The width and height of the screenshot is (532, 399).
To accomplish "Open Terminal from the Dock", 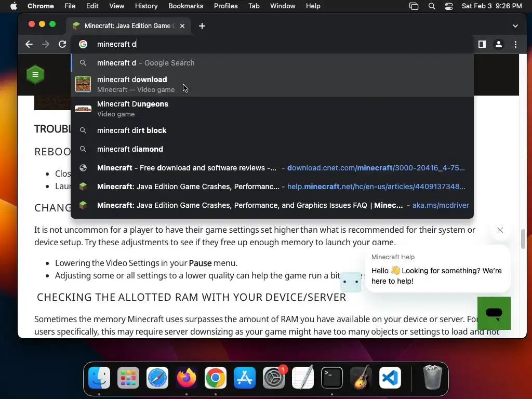I will pos(332,377).
